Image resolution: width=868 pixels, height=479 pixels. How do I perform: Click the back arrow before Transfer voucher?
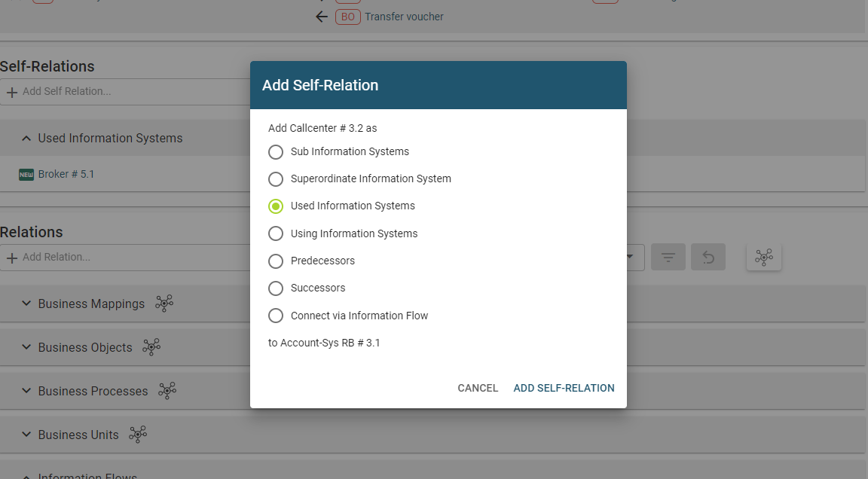point(322,17)
